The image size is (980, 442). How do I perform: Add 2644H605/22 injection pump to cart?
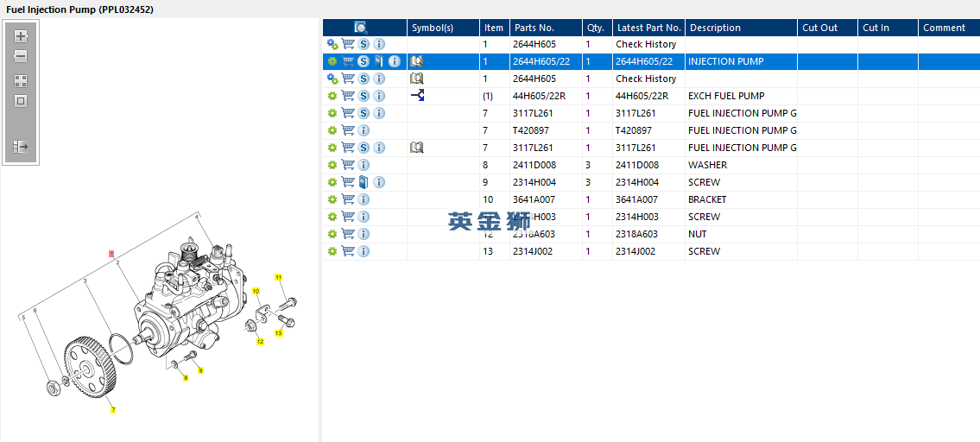348,61
